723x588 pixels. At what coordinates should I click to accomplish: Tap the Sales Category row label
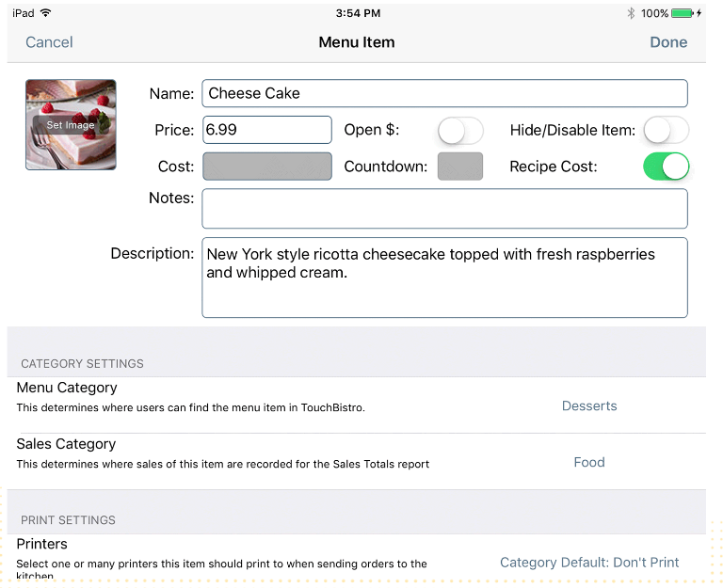tap(66, 444)
